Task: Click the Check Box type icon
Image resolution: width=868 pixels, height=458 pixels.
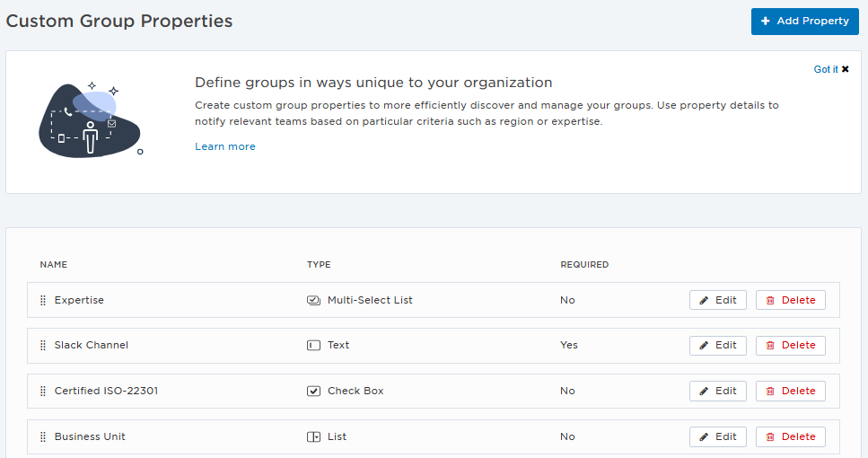Action: click(x=313, y=392)
